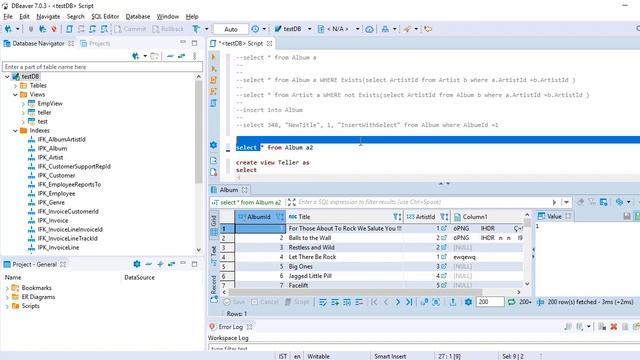Open result set settings gear icon
The image size is (640, 360).
click(x=468, y=302)
